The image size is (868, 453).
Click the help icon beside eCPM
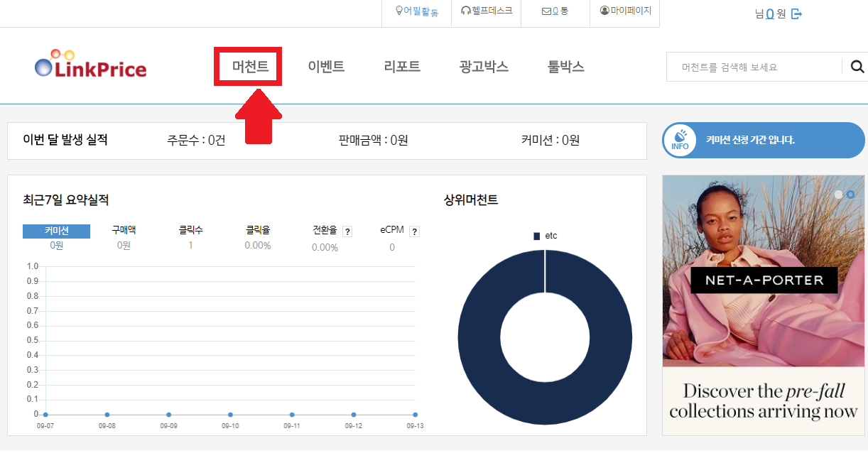pos(415,231)
